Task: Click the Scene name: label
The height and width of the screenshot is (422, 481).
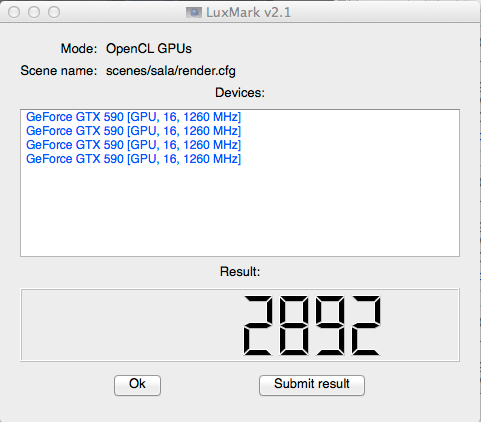Action: 59,71
